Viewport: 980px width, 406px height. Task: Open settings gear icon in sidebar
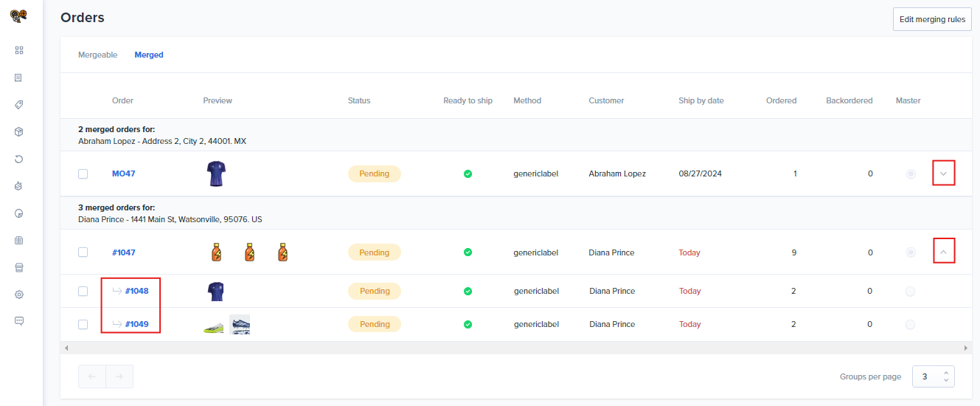pos(19,295)
